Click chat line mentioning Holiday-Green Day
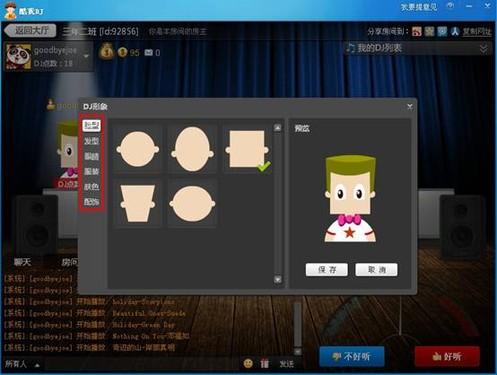 pos(90,324)
